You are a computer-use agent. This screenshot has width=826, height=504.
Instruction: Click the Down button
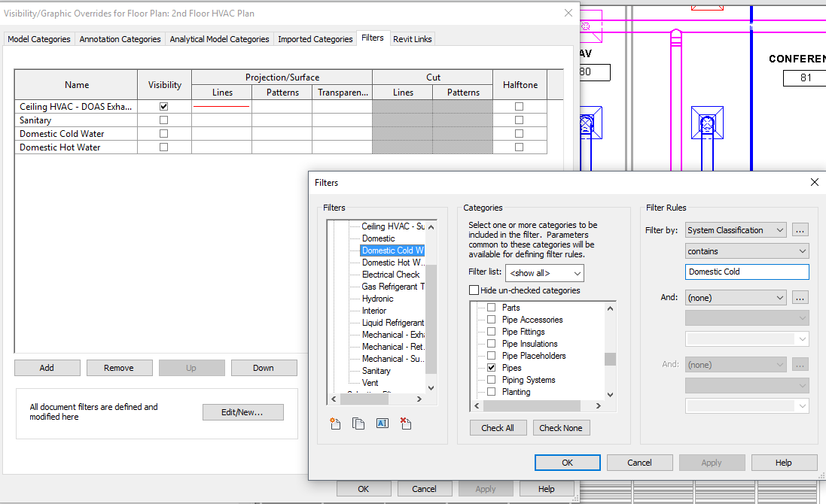[264, 368]
